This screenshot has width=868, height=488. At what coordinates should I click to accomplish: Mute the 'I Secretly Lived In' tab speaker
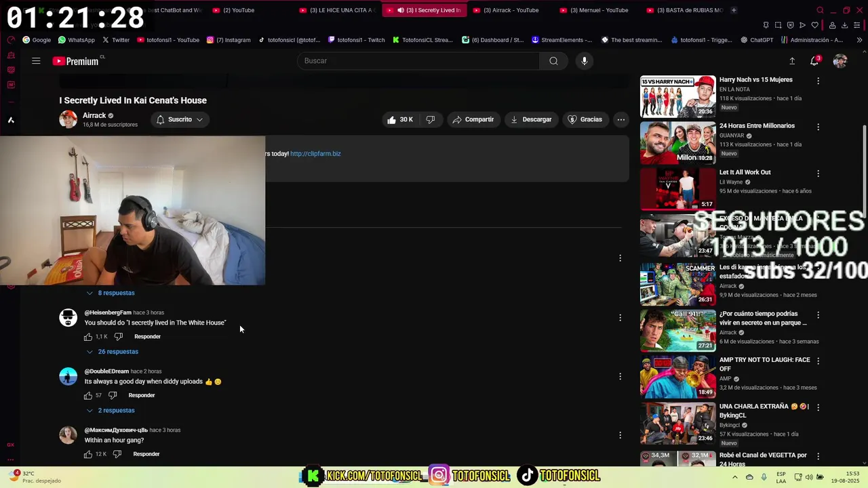(x=401, y=10)
